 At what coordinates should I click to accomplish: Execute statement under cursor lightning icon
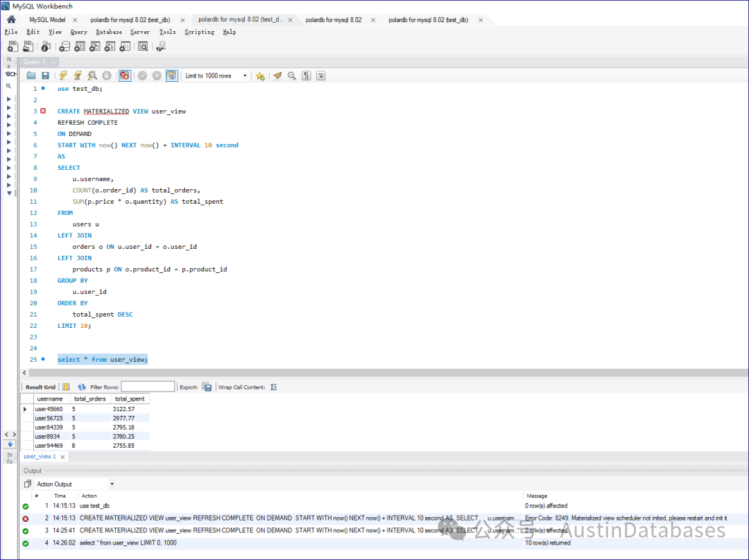coord(78,76)
